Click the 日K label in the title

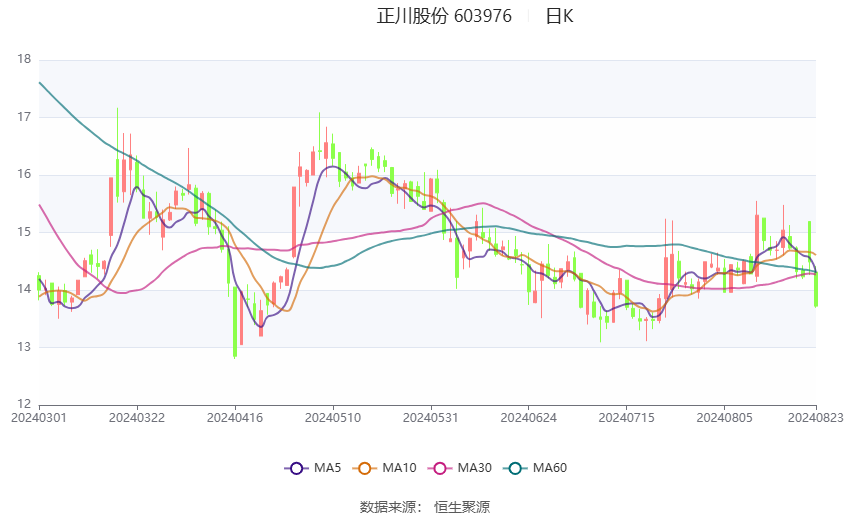click(559, 16)
